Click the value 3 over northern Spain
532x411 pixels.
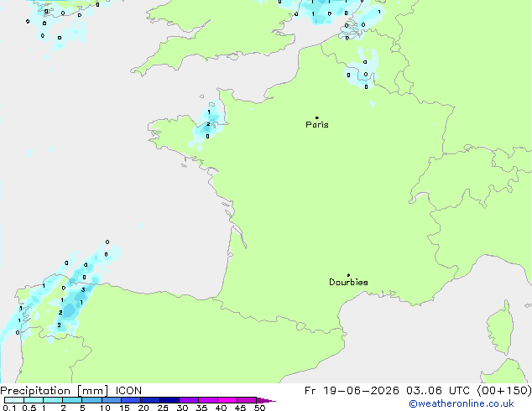click(83, 290)
